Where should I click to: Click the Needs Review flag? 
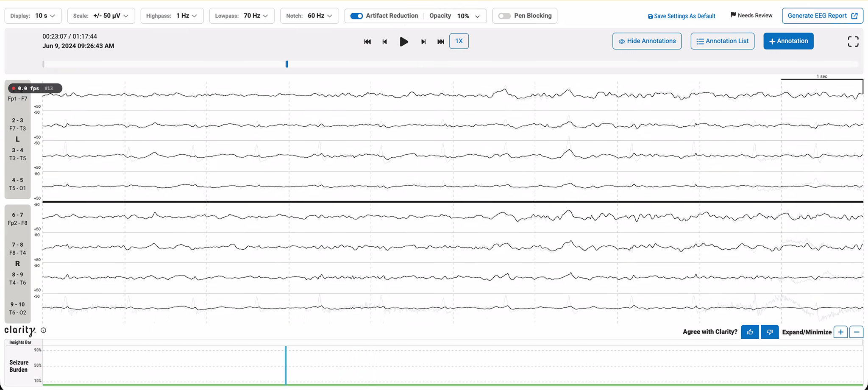pos(751,15)
